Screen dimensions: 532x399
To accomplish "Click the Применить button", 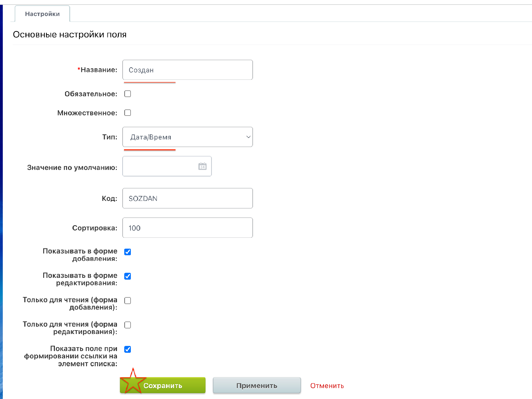I will pos(257,386).
